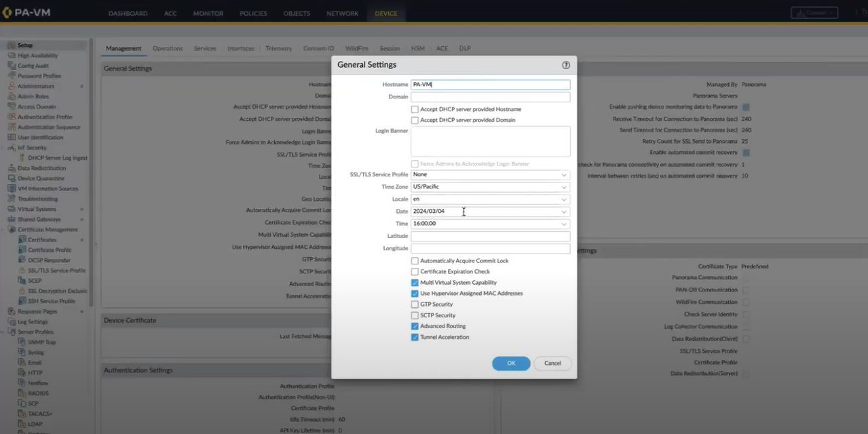The height and width of the screenshot is (434, 868).
Task: Click the Certificates icon in sidebar
Action: pos(22,240)
